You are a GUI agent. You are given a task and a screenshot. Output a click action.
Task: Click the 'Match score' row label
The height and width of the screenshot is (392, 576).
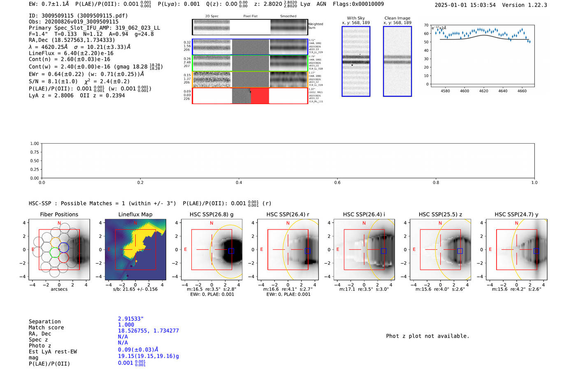[46, 327]
